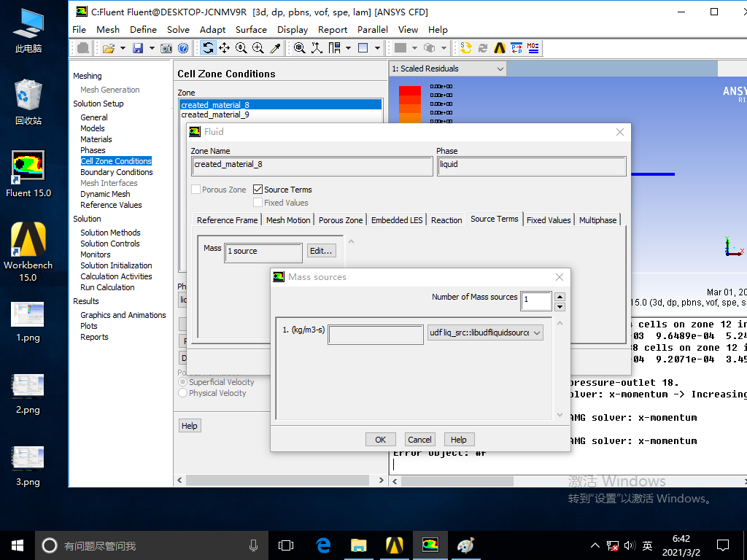The height and width of the screenshot is (560, 747).
Task: Open the udf liq_src source type dropdown
Action: [485, 332]
